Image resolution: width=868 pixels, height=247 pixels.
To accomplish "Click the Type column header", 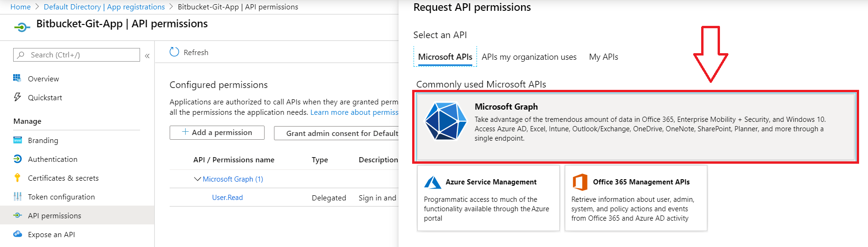I will 320,159.
